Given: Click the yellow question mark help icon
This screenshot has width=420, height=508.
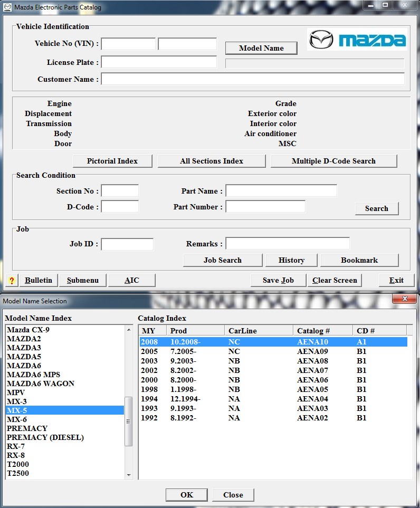Looking at the screenshot, I should coord(12,280).
